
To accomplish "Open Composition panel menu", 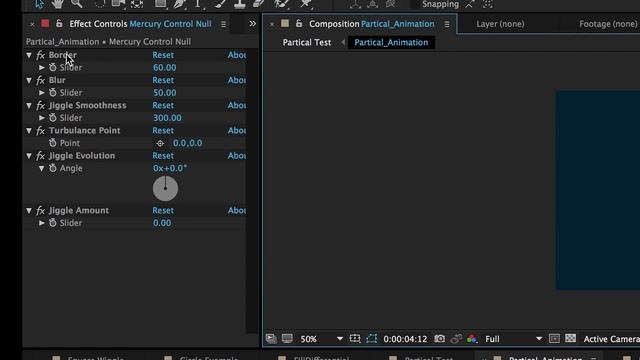I will click(x=447, y=24).
